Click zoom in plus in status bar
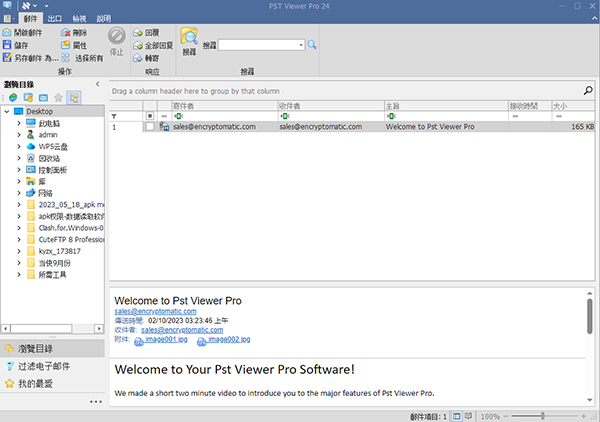Viewport: 600px width, 422px height. (x=584, y=416)
